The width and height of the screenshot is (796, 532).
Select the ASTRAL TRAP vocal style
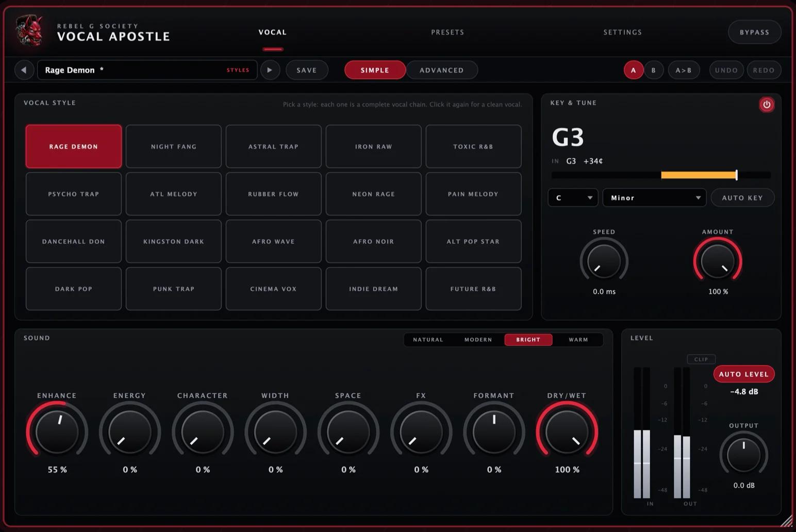(273, 146)
